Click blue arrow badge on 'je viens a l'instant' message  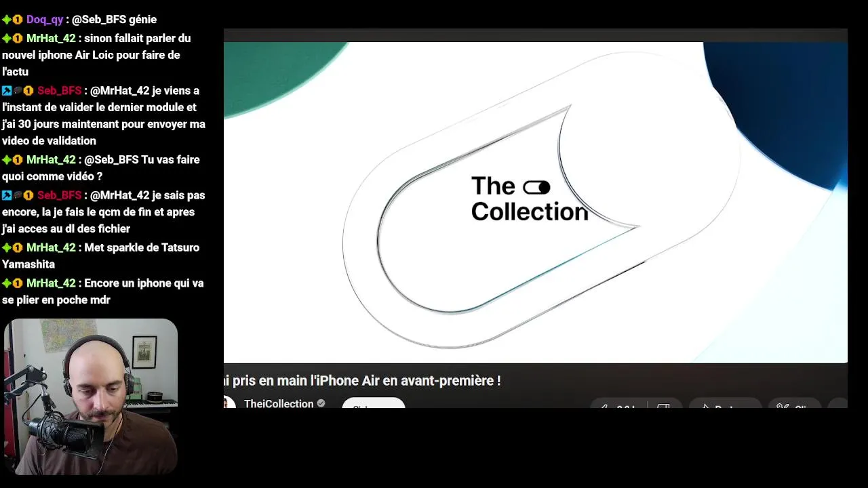coord(7,91)
